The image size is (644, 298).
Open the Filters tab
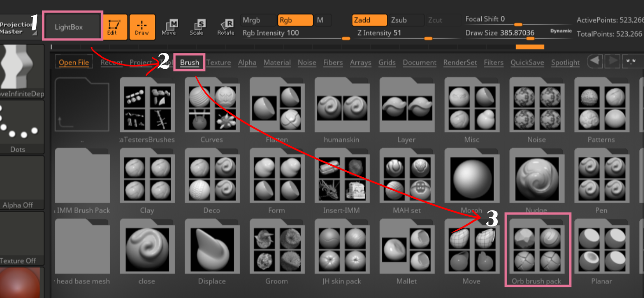click(494, 62)
